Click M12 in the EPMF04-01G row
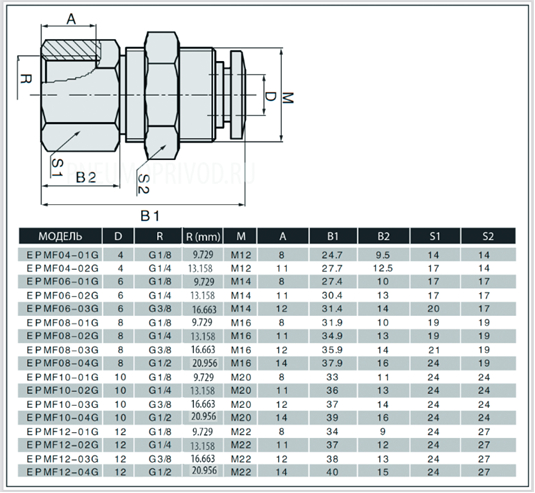The width and height of the screenshot is (535, 493). (241, 255)
